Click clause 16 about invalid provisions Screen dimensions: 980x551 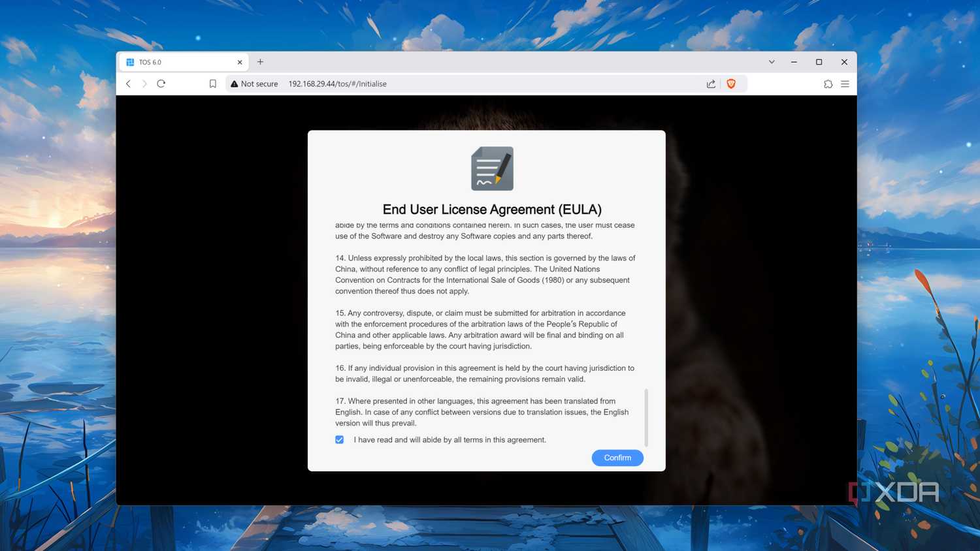[x=485, y=373]
